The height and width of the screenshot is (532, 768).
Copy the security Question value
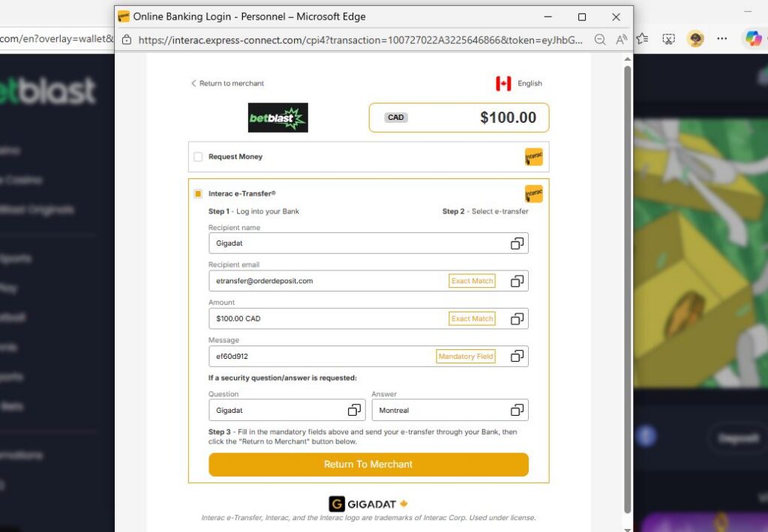354,410
